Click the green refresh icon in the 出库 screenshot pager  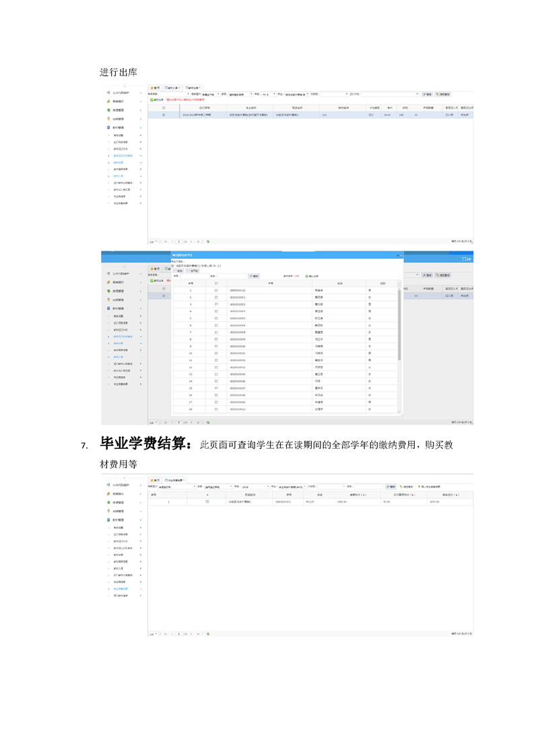[207, 241]
